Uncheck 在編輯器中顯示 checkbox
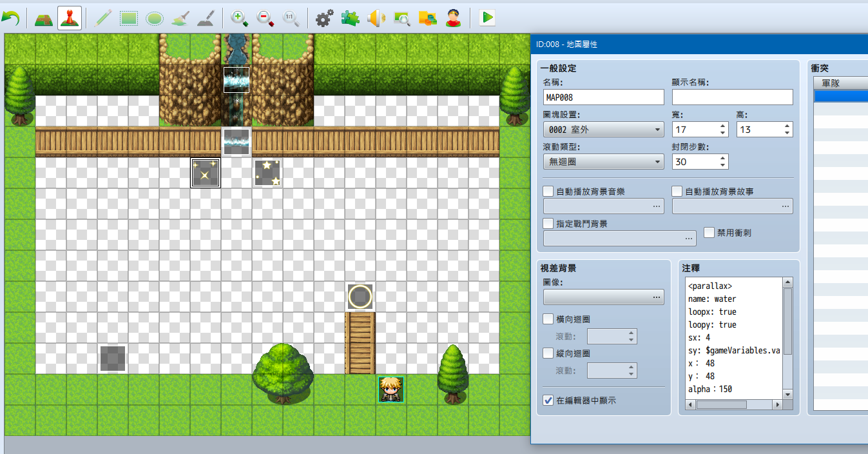868x454 pixels. pos(548,400)
